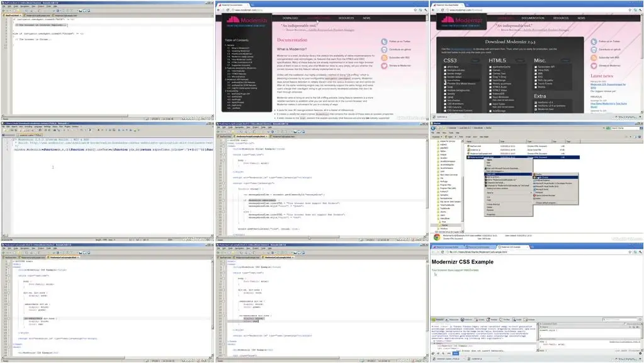Click the bookmark star in the Download page address bar
The width and height of the screenshot is (644, 363).
pos(630,10)
